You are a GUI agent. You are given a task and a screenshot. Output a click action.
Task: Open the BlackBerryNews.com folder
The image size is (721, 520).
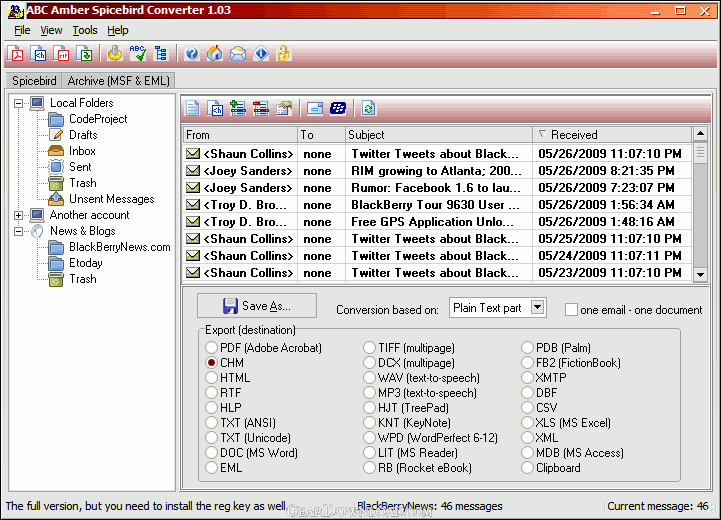coord(120,247)
